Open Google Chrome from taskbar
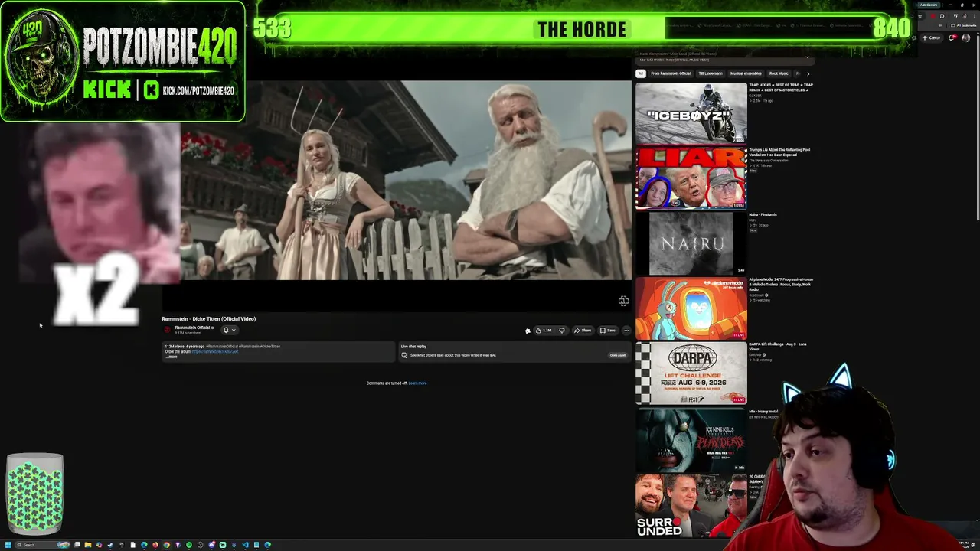This screenshot has width=980, height=551. coord(167,545)
